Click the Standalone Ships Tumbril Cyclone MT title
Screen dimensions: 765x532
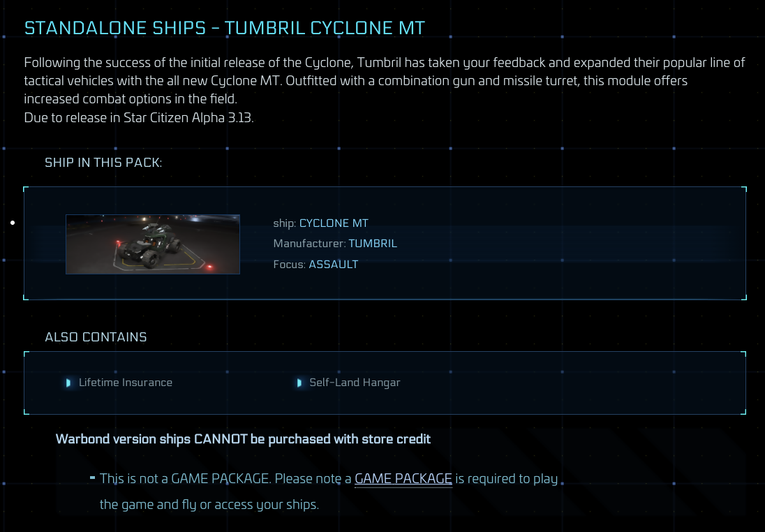point(225,28)
